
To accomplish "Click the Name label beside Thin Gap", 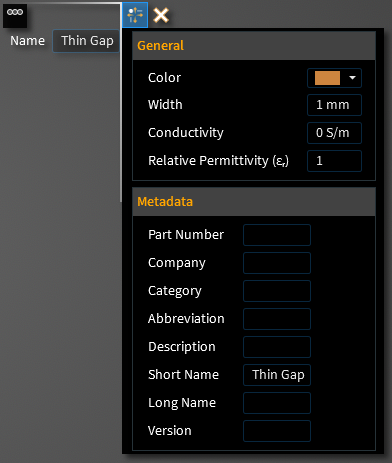I will pyautogui.click(x=27, y=41).
